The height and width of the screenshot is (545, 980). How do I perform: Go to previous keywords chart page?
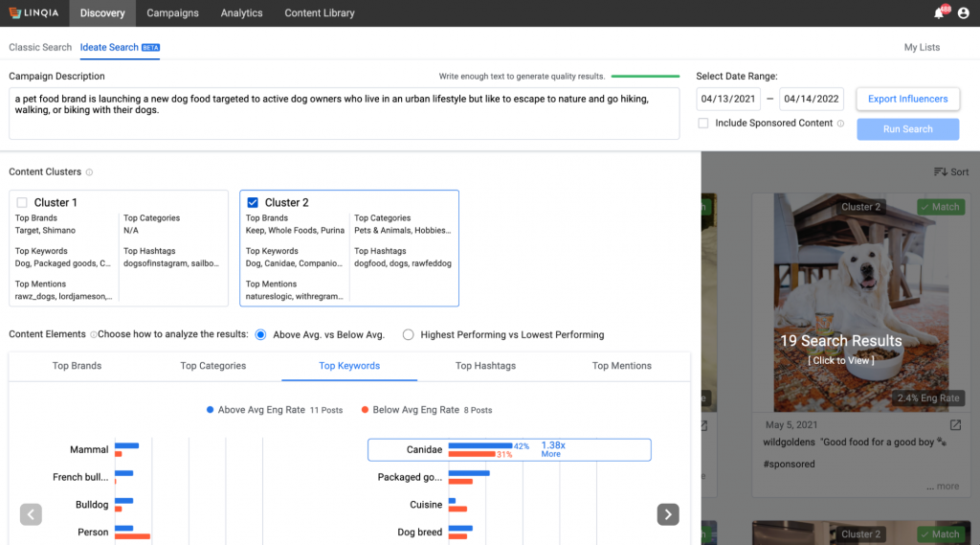(31, 514)
